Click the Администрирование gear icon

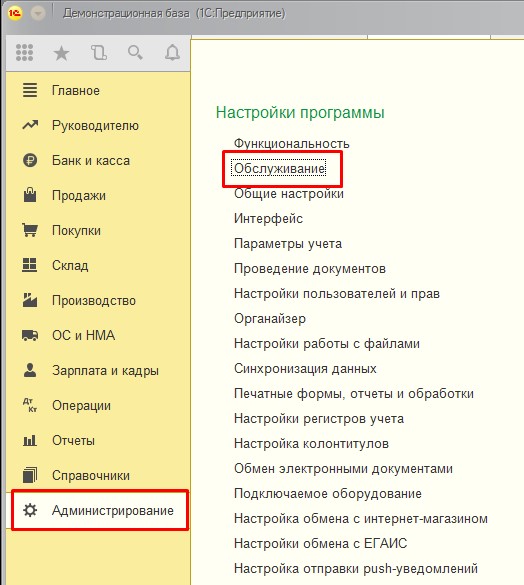coord(30,510)
